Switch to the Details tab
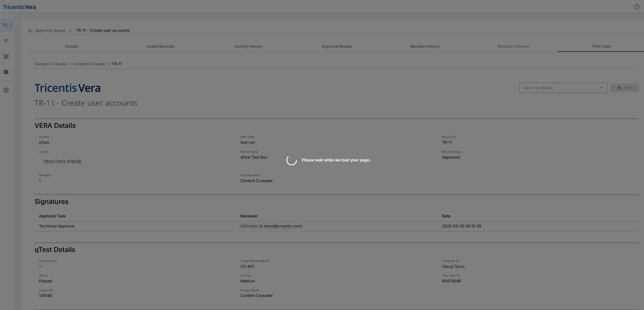The image size is (644, 310). pos(72,46)
